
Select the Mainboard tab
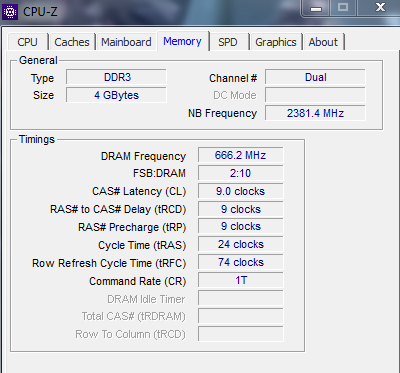[126, 42]
